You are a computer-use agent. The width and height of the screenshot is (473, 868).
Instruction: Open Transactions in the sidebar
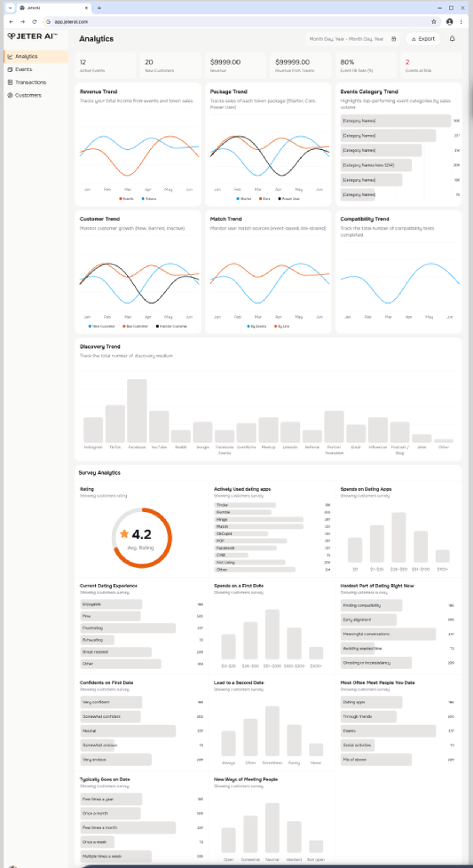(36, 82)
